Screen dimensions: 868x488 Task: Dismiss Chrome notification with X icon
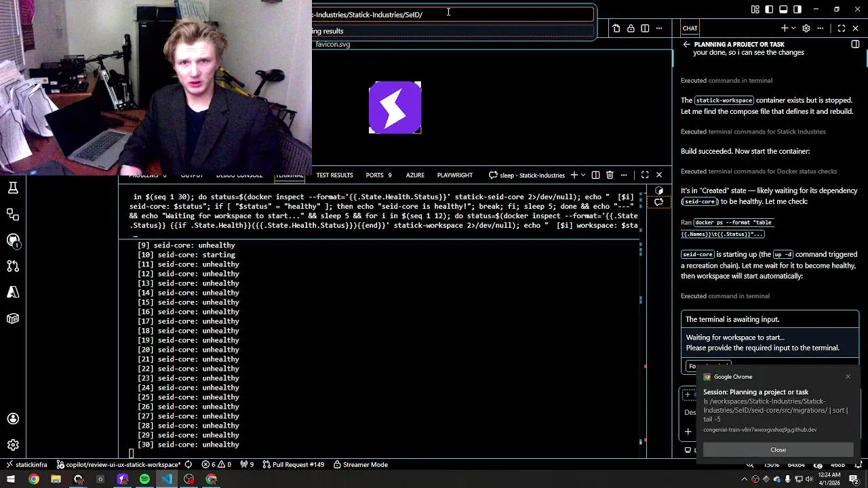(848, 377)
